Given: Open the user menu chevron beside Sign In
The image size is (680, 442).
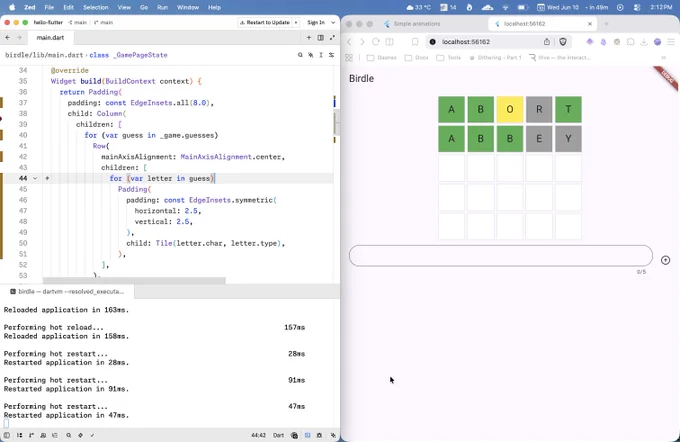Looking at the screenshot, I should [333, 23].
